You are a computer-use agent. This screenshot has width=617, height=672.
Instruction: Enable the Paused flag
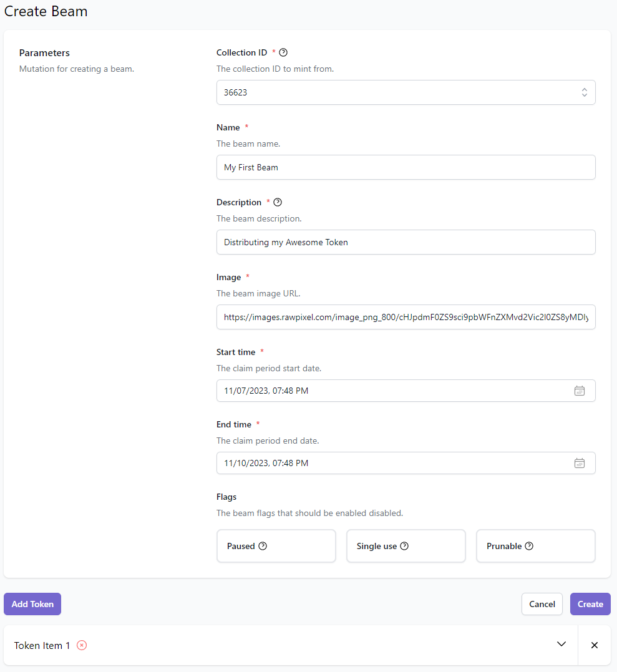tap(276, 546)
